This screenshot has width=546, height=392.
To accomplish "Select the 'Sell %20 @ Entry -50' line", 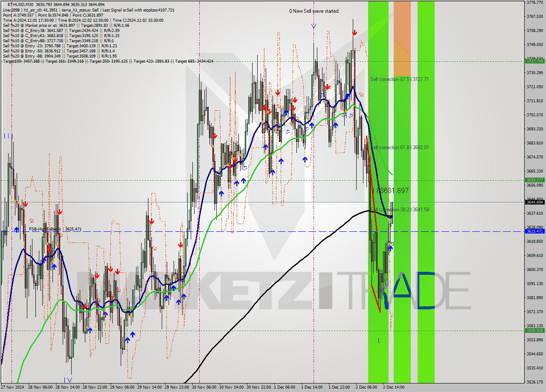I will pyautogui.click(x=59, y=51).
